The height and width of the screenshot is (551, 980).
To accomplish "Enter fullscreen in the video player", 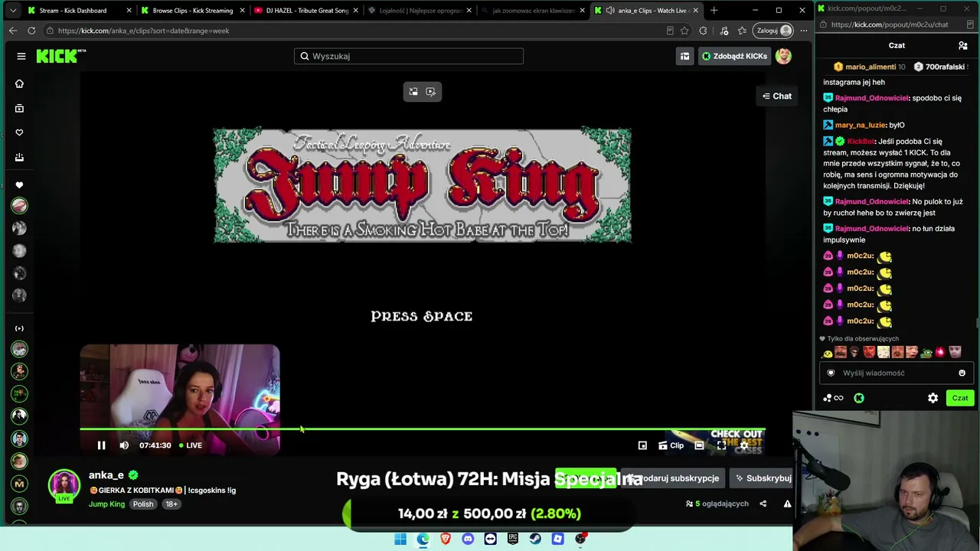I will pyautogui.click(x=721, y=445).
